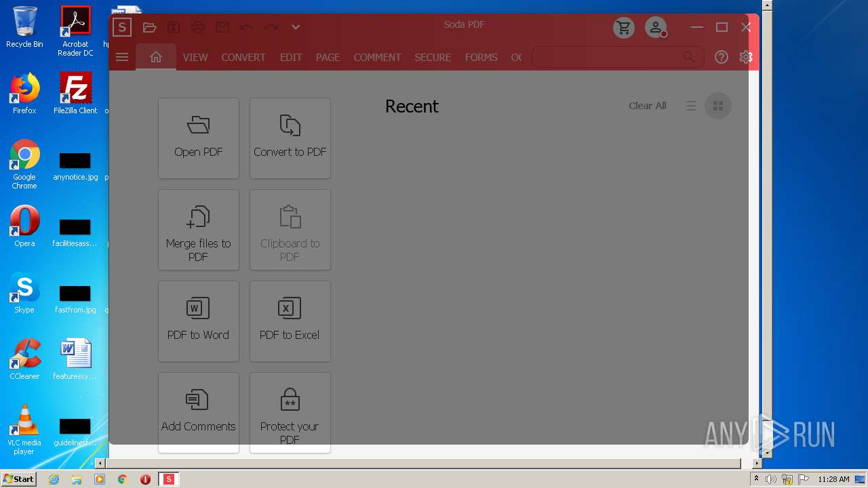Open the settings gear icon

click(x=746, y=57)
